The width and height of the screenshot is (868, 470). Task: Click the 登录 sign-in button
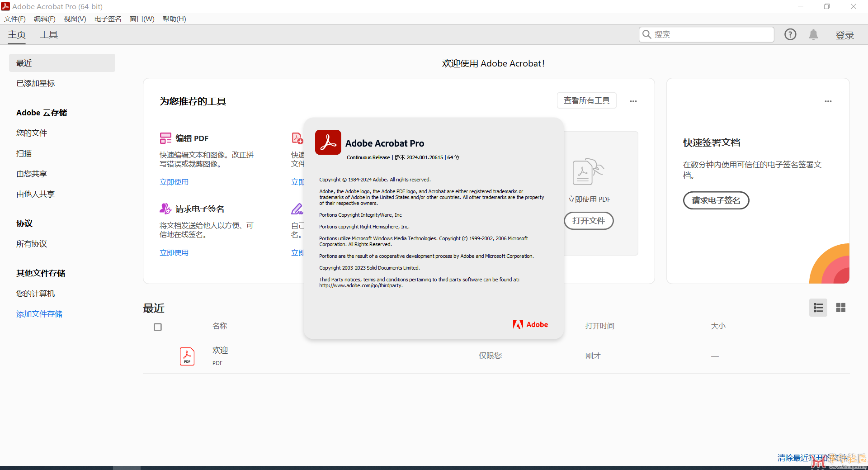tap(844, 35)
